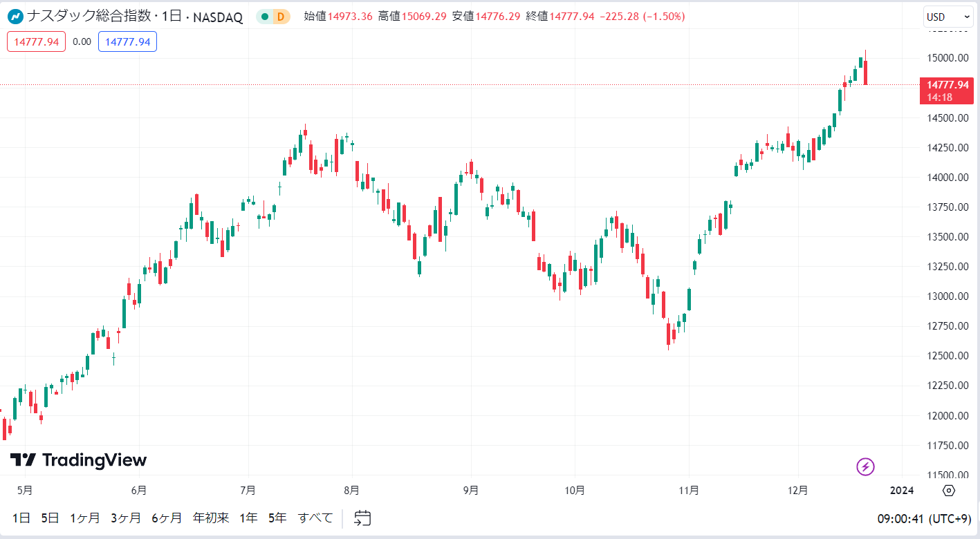Click the 8月 time axis label
980x539 pixels.
pos(351,491)
